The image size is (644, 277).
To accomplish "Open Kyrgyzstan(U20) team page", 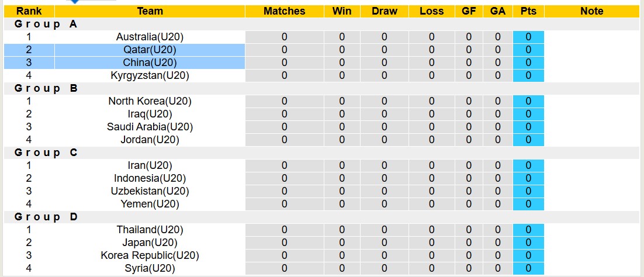I will (150, 75).
